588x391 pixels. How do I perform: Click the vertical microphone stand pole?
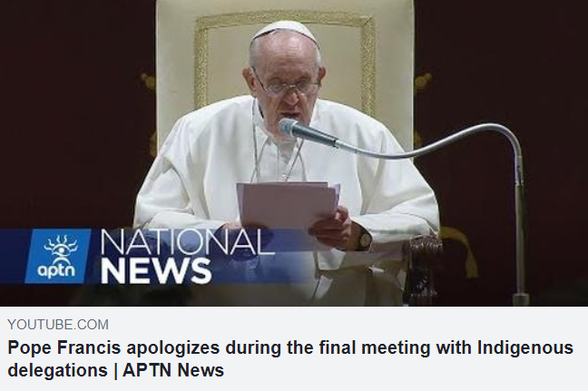[x=519, y=225]
